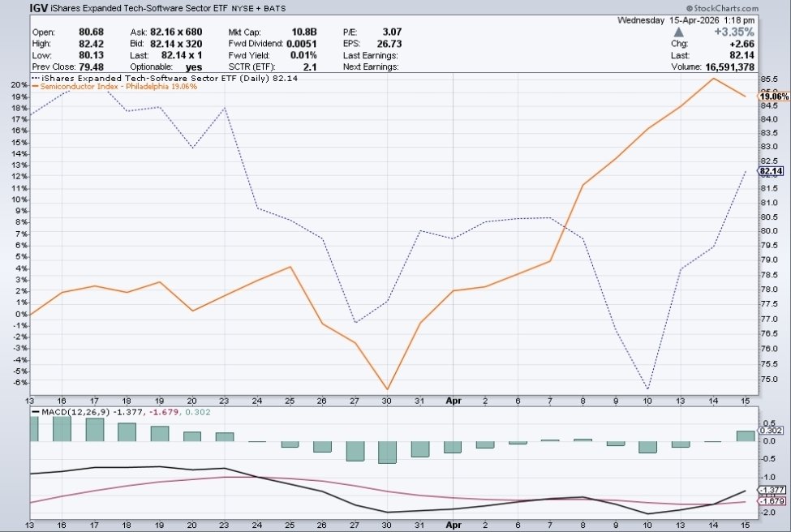The width and height of the screenshot is (791, 532).
Task: Click the Optionable value yes
Action: (x=194, y=66)
